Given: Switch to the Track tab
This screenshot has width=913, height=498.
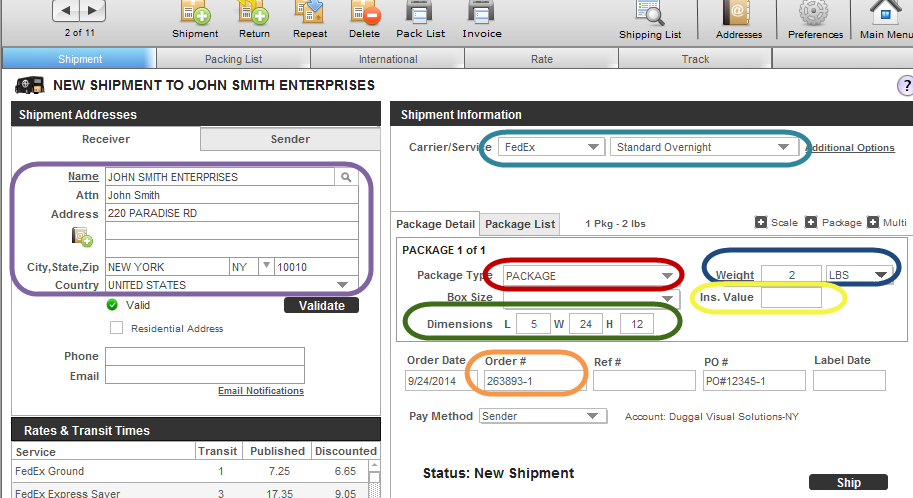Looking at the screenshot, I should point(695,59).
